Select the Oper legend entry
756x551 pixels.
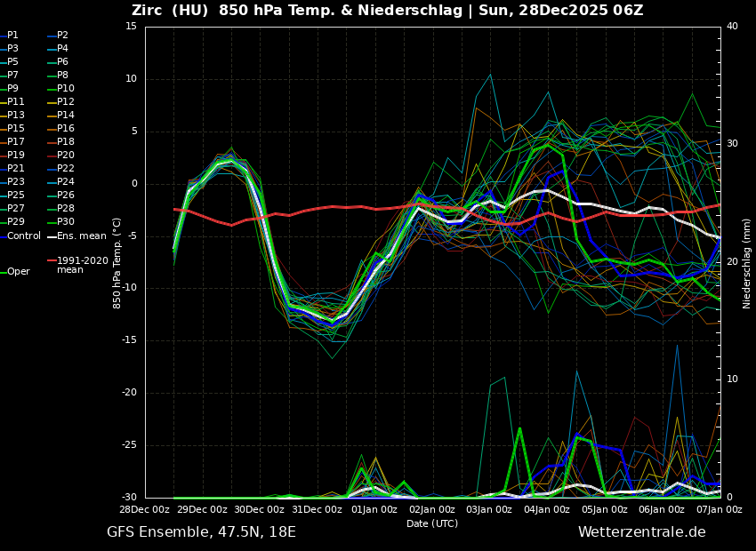[18, 272]
